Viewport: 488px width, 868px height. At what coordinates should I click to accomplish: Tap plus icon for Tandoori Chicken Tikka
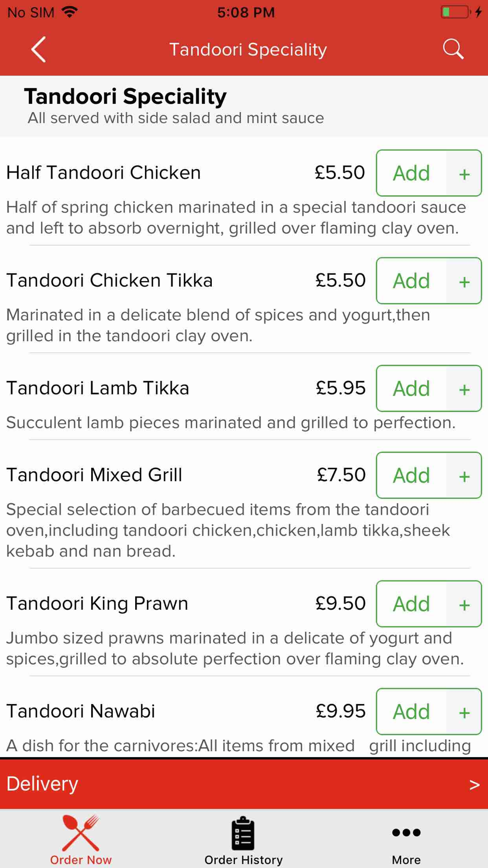(x=464, y=281)
